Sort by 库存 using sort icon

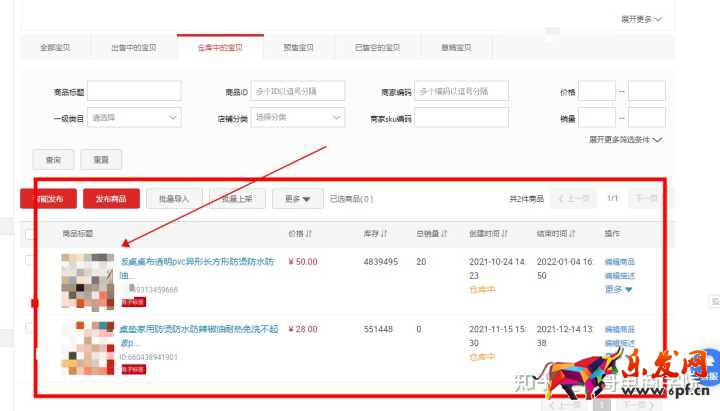point(382,234)
